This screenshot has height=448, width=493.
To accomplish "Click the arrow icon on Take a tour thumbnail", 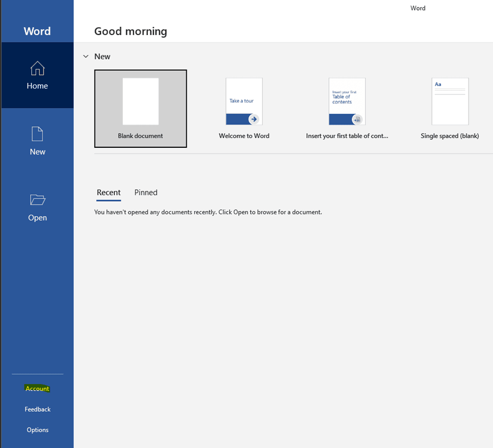I will coord(254,119).
